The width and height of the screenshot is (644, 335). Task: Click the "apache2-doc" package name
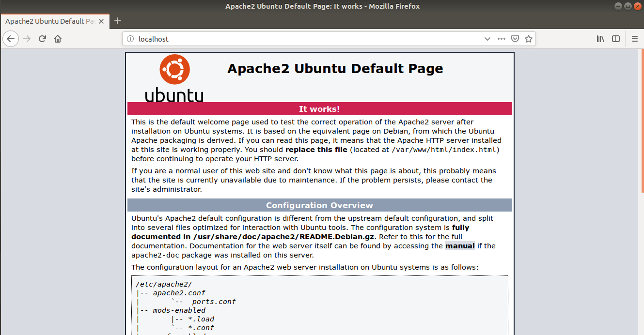(156, 255)
